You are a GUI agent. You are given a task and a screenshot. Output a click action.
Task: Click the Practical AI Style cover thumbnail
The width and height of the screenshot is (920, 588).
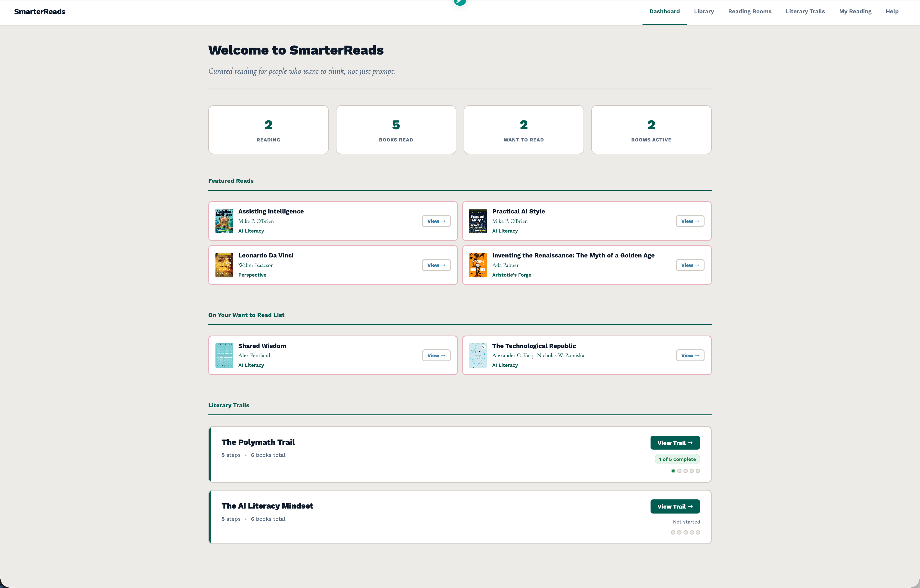click(478, 221)
